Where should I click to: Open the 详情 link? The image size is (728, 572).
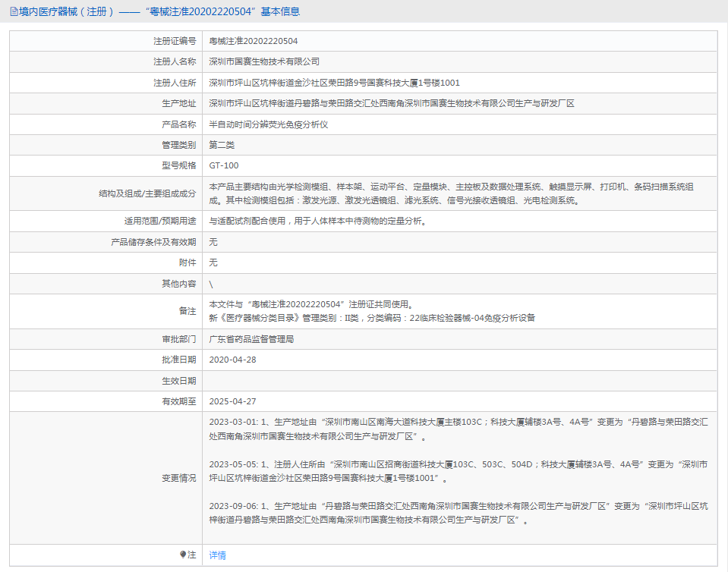217,555
